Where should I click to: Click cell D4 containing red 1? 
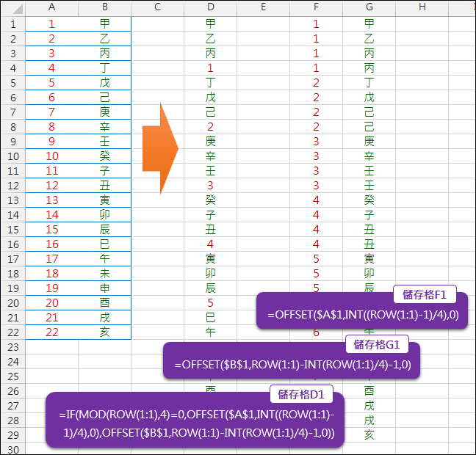tap(210, 68)
